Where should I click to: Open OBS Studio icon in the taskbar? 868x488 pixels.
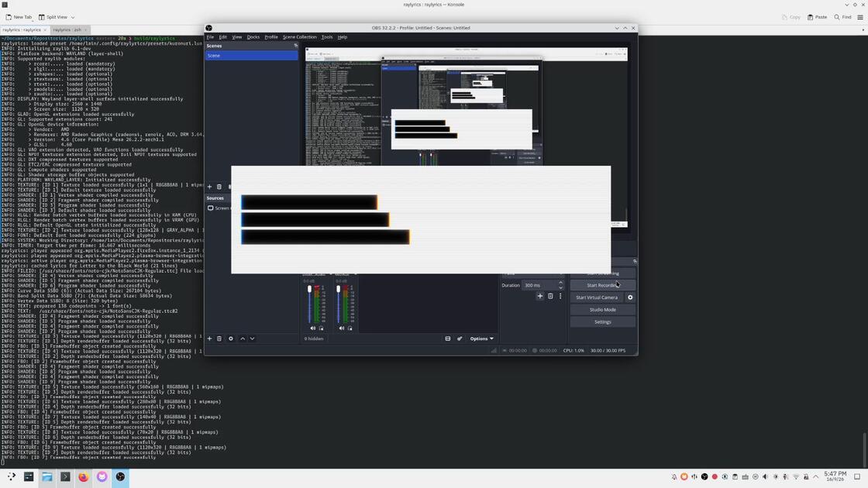click(120, 477)
